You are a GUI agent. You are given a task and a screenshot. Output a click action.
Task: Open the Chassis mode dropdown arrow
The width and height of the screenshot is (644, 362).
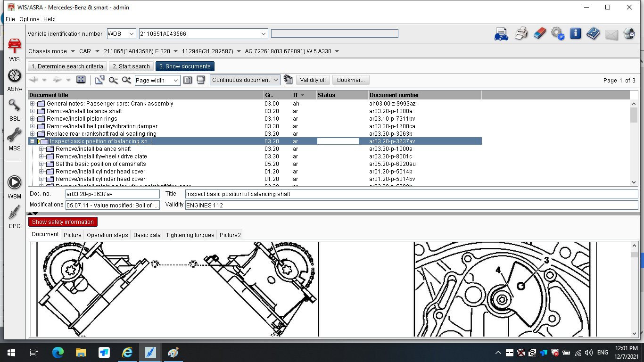click(73, 51)
